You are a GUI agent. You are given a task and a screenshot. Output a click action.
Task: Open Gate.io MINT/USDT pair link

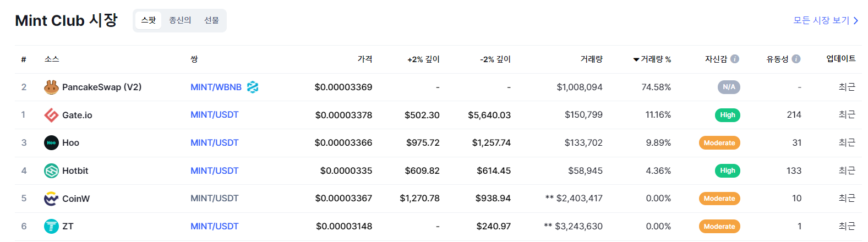point(215,115)
